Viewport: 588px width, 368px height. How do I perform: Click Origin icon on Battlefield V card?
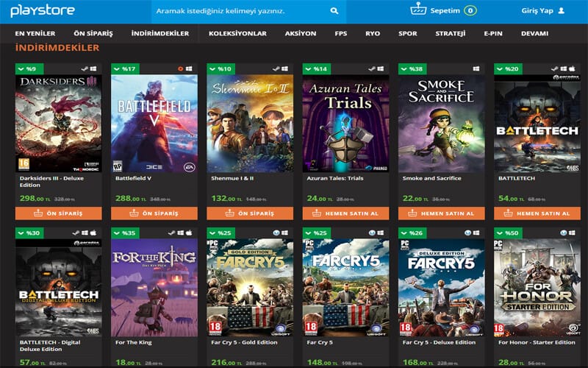coord(180,68)
